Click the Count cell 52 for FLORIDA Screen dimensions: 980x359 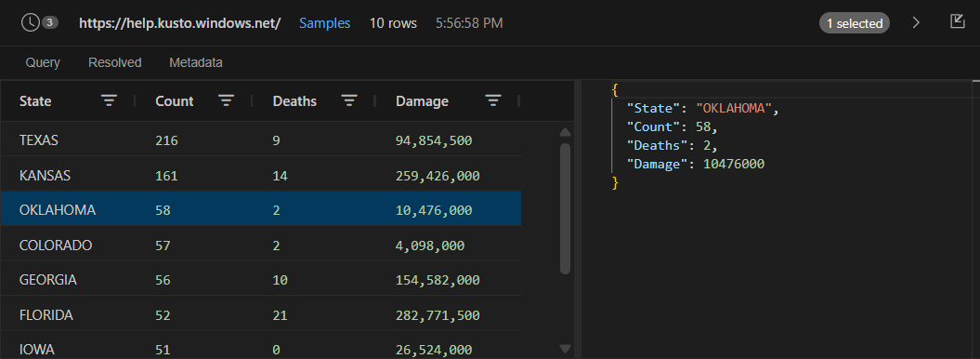163,315
